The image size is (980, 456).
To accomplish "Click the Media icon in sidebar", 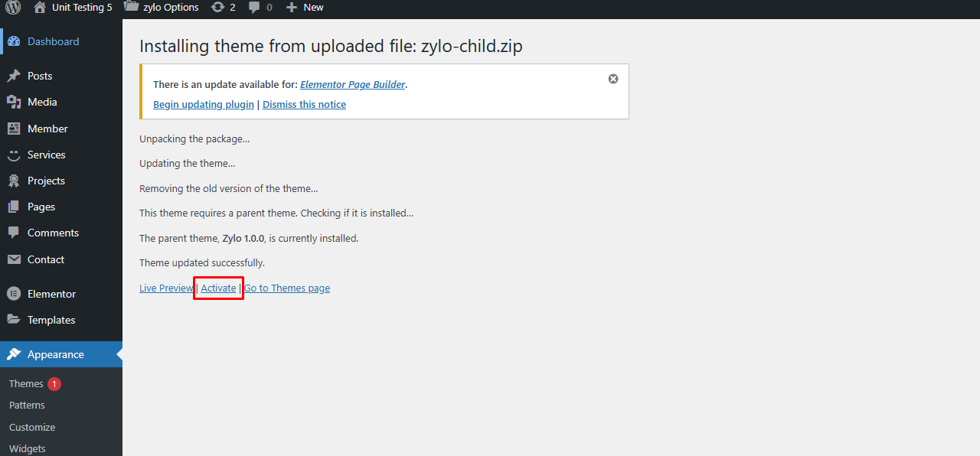I will tap(14, 102).
